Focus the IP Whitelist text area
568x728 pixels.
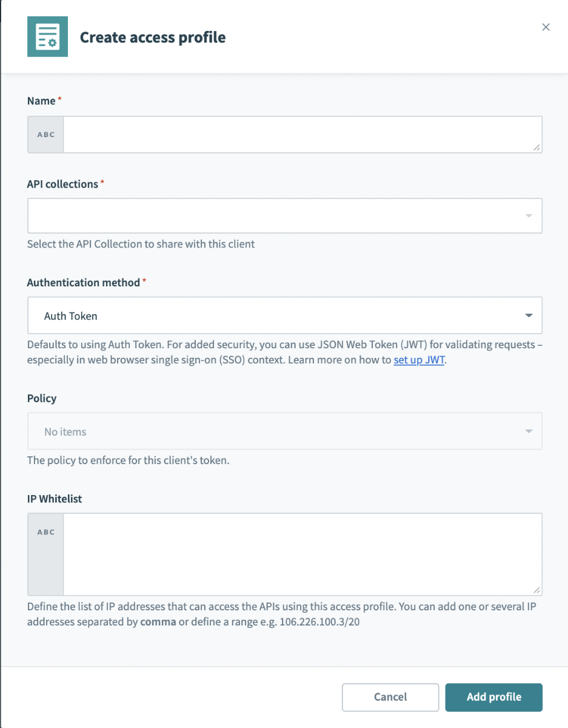[x=302, y=554]
